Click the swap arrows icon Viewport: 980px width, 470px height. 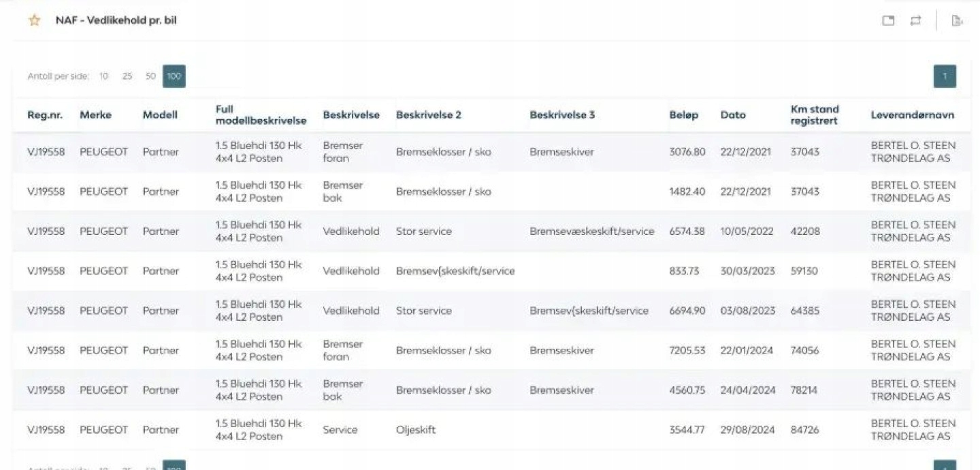pyautogui.click(x=915, y=20)
